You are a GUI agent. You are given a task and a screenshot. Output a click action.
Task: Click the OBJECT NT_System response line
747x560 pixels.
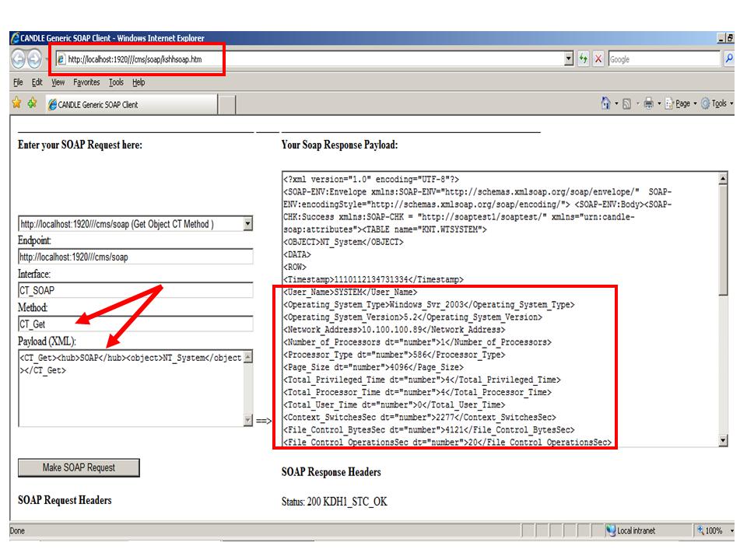[343, 242]
